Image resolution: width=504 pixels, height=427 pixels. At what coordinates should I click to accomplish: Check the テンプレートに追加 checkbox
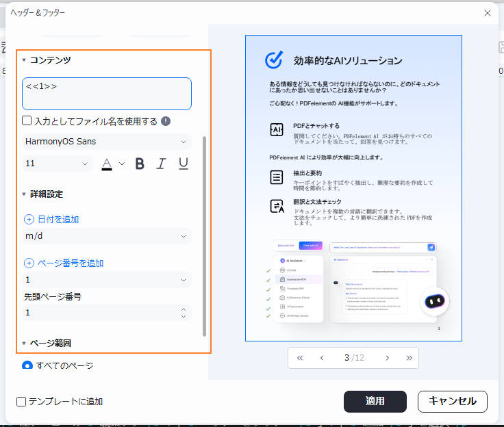click(x=21, y=402)
